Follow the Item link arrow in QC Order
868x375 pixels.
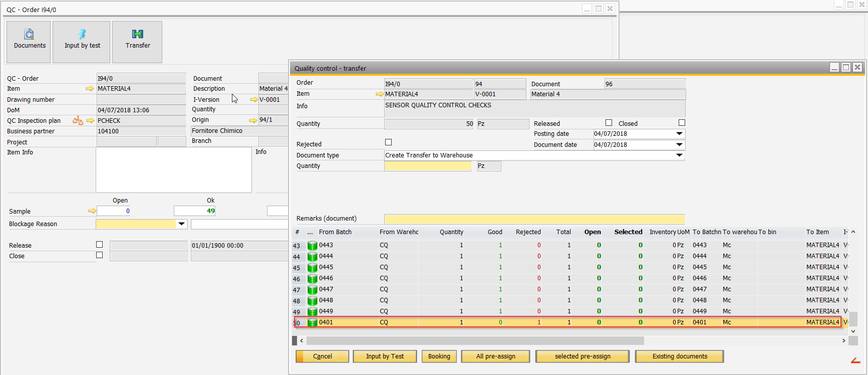(90, 89)
